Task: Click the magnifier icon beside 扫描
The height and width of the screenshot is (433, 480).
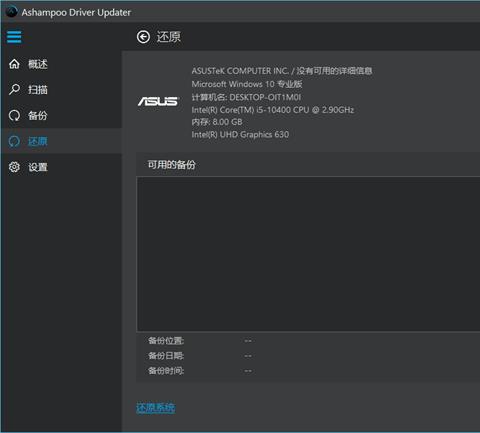Action: 14,89
